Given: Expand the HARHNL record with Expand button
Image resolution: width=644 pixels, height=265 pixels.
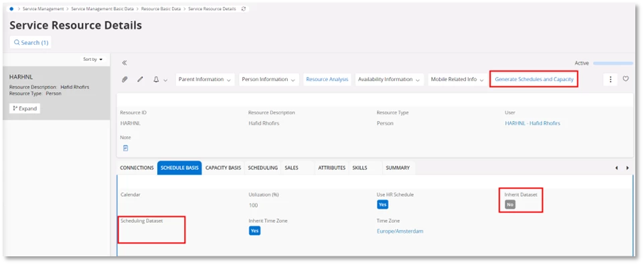Looking at the screenshot, I should click(25, 108).
